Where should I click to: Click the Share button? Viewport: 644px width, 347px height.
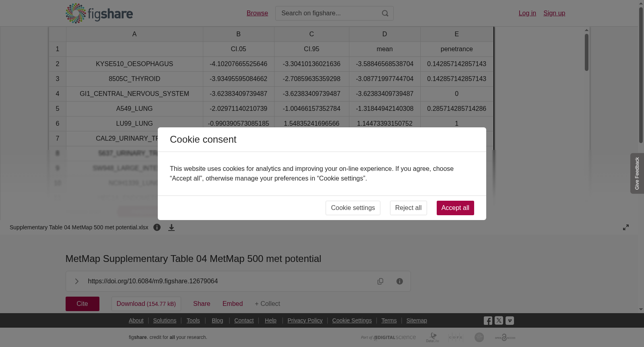202,304
